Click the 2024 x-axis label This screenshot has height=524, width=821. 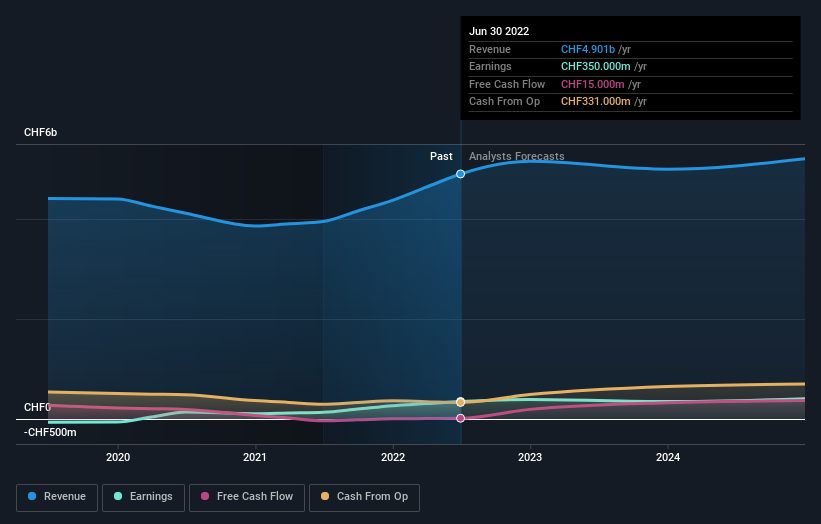(x=668, y=458)
